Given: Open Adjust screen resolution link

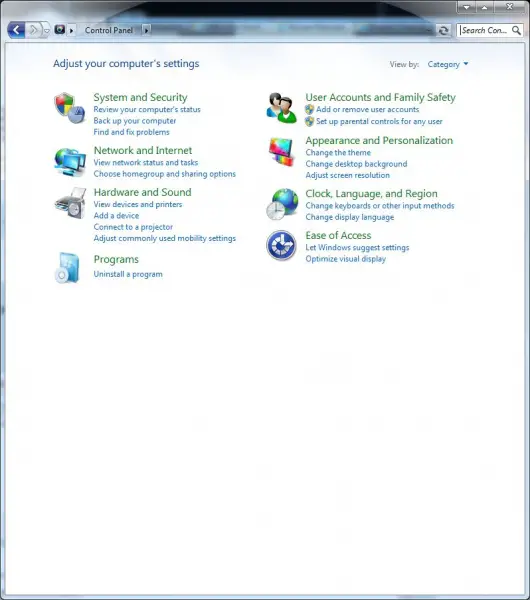Looking at the screenshot, I should 347,175.
